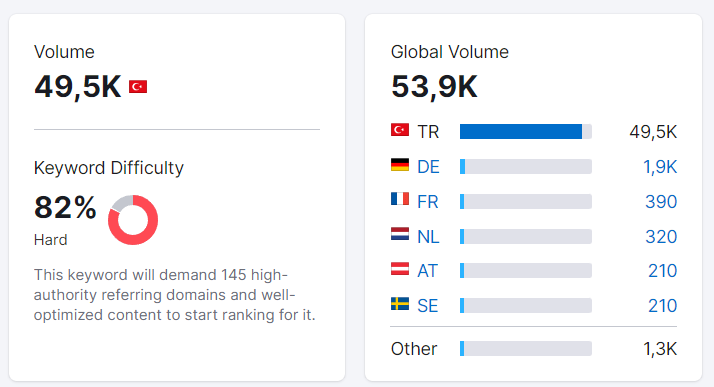
Task: Click the 145 referring domains description text
Action: pos(175,295)
